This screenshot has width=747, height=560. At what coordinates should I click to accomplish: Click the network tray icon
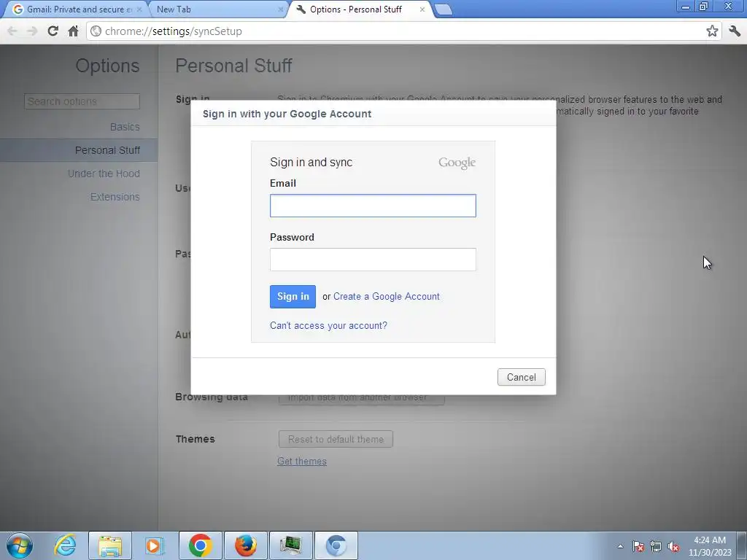(656, 546)
